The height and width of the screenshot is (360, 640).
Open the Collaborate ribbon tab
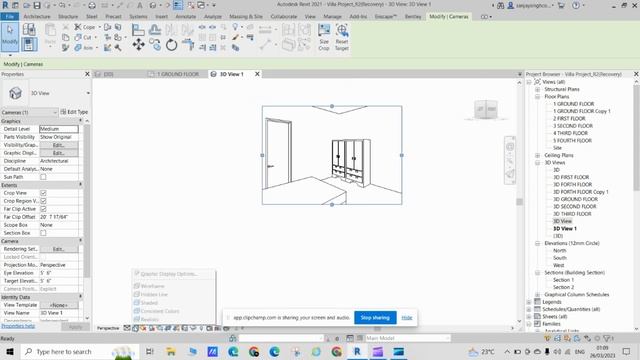(284, 17)
